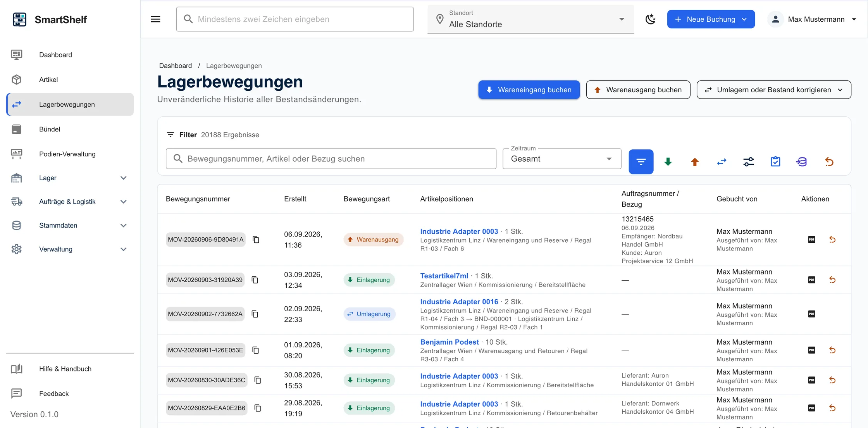Screen dimensions: 868x428
Task: Reverse movement MOV-20260830-30ADE36C
Action: click(x=832, y=380)
